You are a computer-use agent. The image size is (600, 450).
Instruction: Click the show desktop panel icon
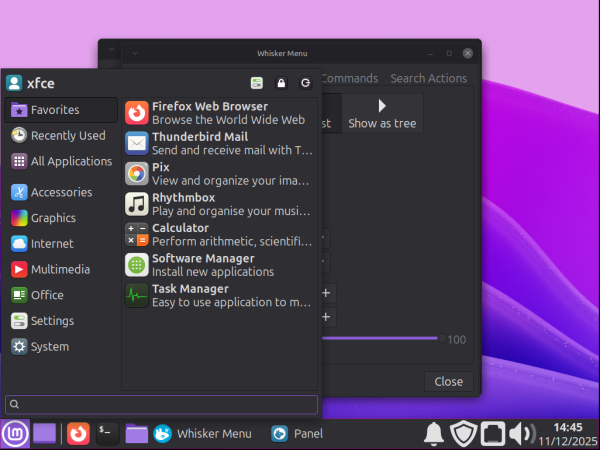(x=44, y=434)
